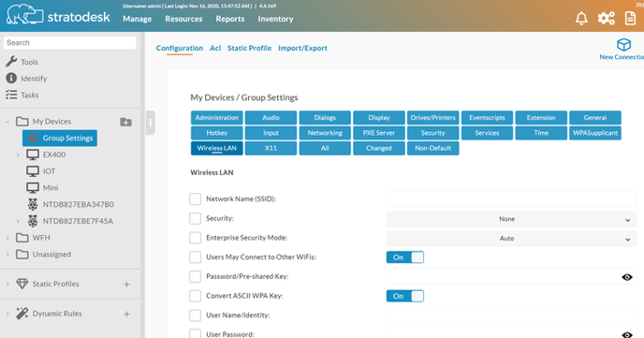This screenshot has height=338, width=644.
Task: Select Group Settings in device tree
Action: pyautogui.click(x=60, y=138)
